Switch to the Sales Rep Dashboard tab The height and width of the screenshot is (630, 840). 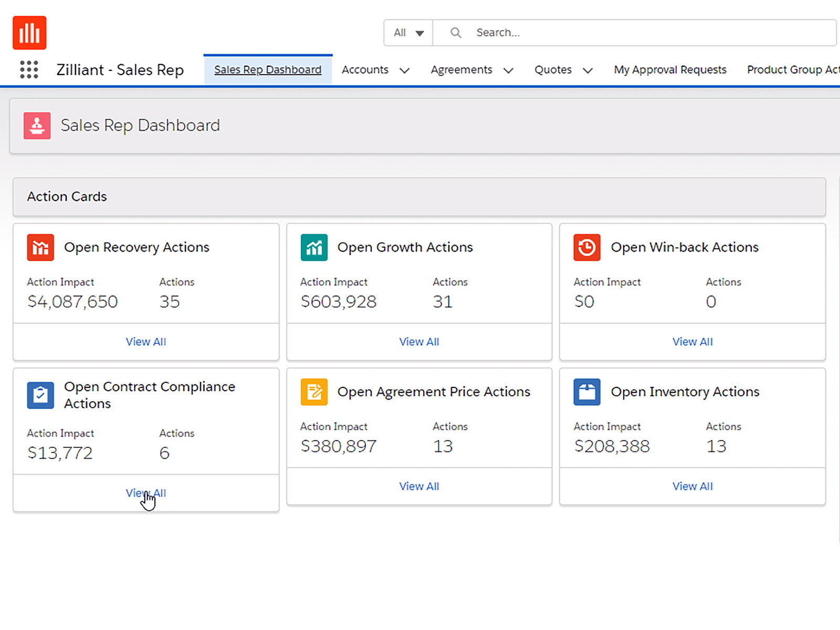click(268, 70)
